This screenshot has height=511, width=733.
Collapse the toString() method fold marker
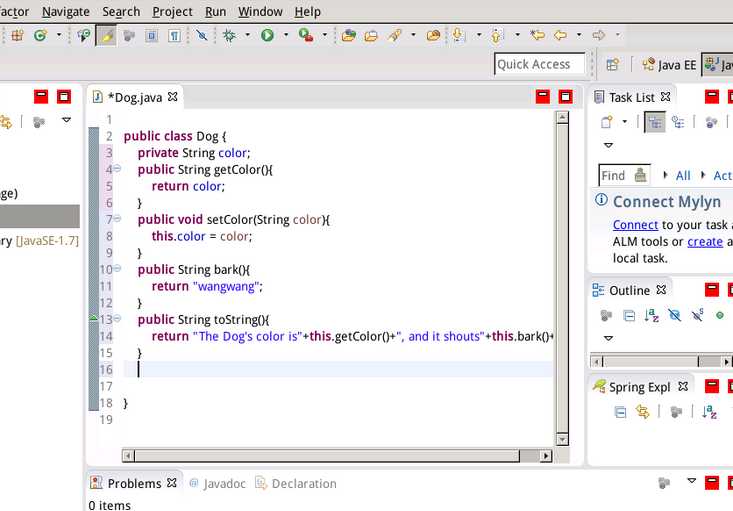117,318
